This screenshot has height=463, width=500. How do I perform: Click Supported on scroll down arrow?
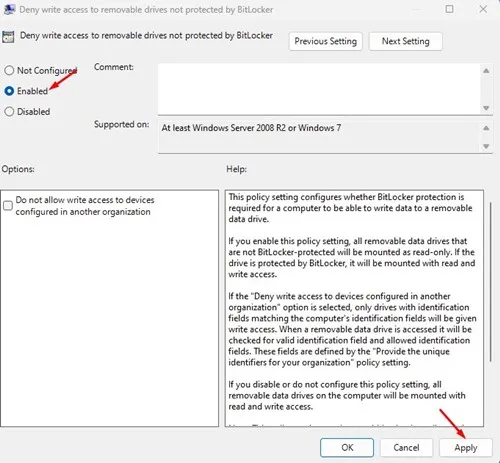486,146
